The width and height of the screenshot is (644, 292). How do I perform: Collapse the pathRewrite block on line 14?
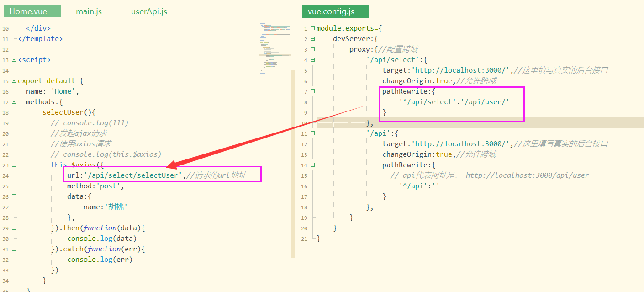(312, 165)
